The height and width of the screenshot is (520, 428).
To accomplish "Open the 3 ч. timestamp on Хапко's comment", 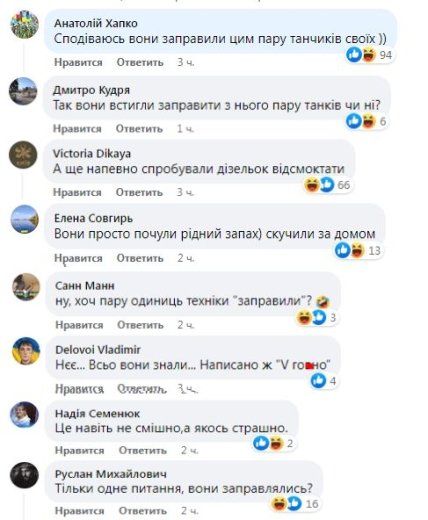I will (x=186, y=62).
